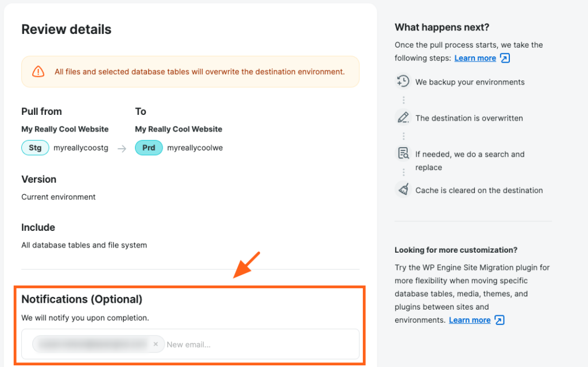Click the Stg environment badge
This screenshot has width=588, height=367.
point(35,148)
